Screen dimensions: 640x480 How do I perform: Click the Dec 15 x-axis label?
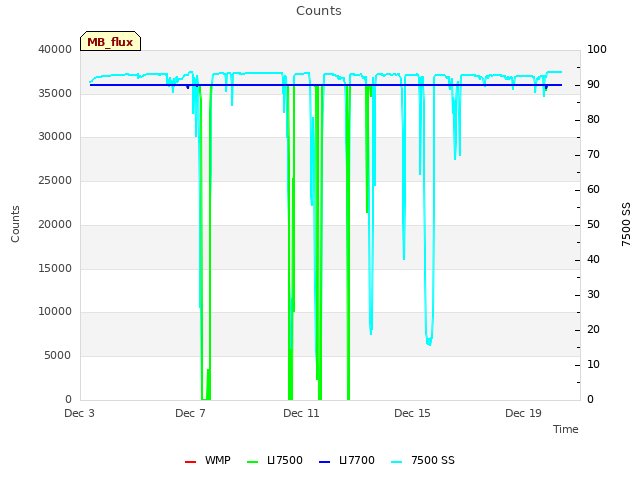412,413
